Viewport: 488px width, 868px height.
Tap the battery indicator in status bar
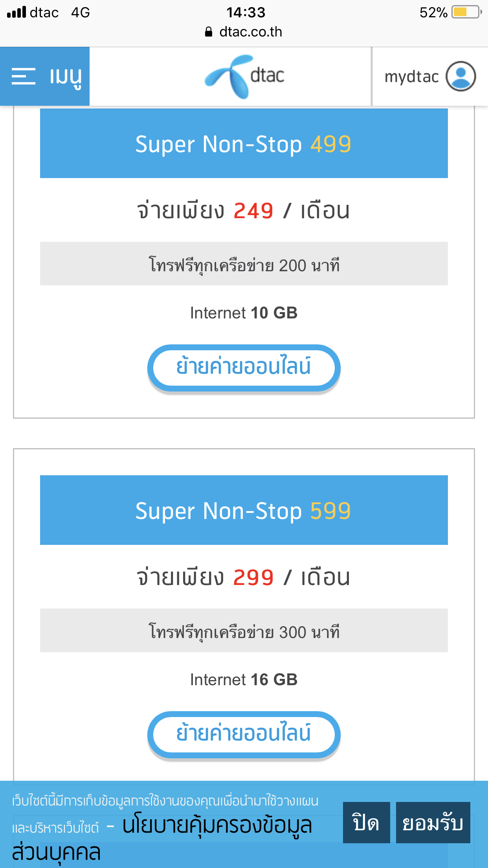(x=467, y=12)
